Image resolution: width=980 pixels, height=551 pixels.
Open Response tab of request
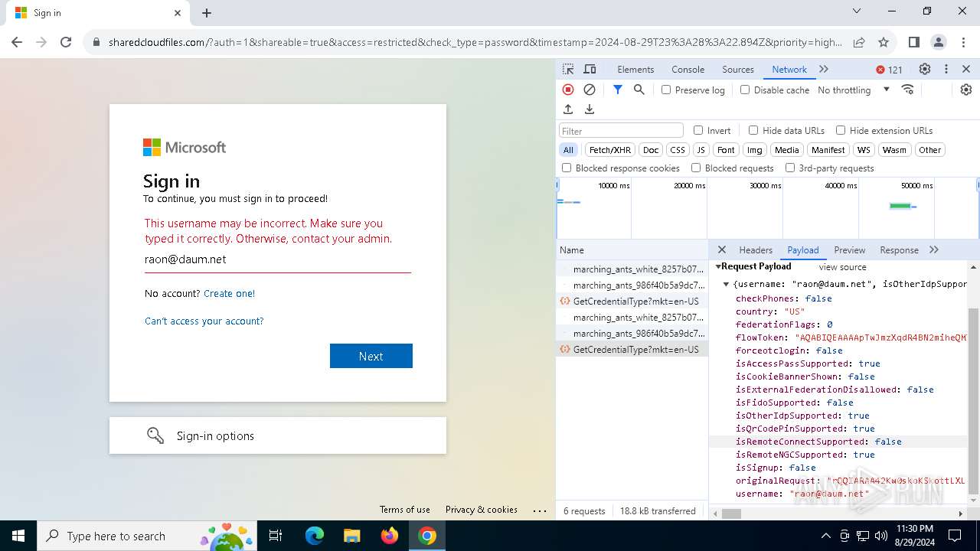899,249
